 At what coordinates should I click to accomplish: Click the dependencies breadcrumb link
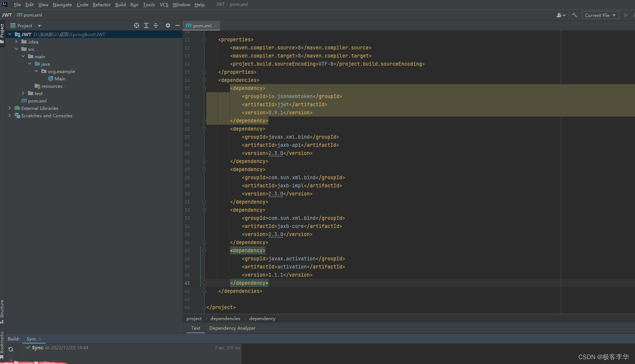225,318
